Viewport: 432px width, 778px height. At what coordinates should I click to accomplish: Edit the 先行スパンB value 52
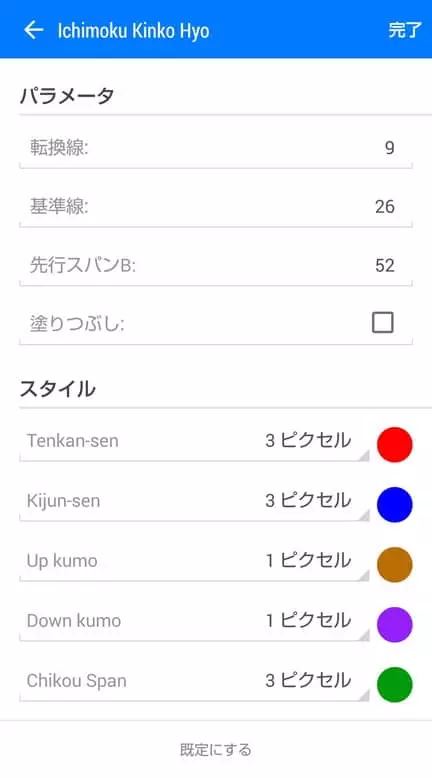point(216,265)
